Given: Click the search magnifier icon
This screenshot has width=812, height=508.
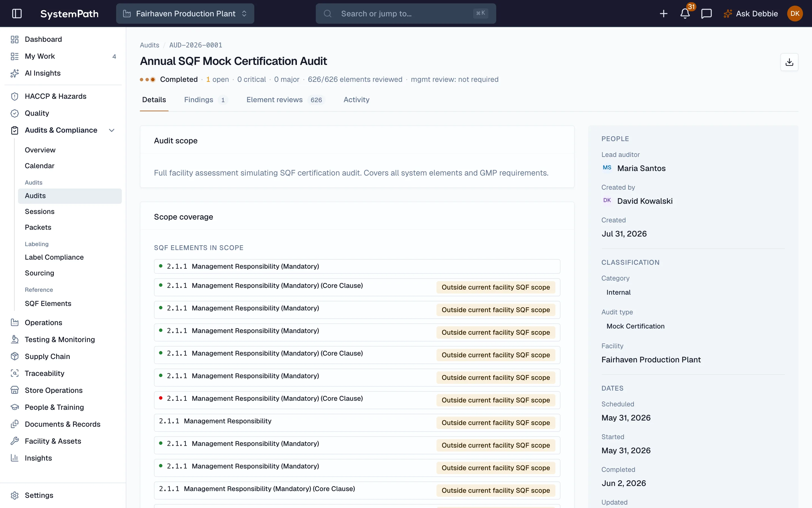Looking at the screenshot, I should click(x=328, y=14).
